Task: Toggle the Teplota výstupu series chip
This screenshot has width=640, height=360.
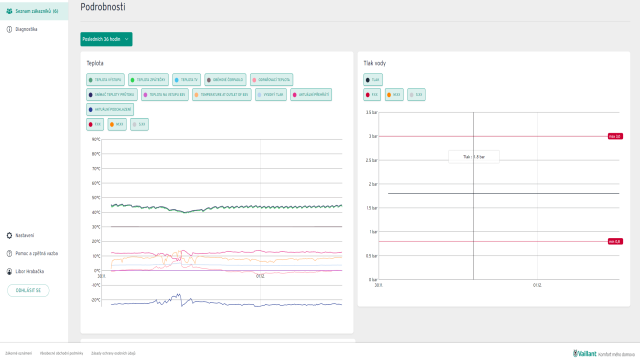Action: pos(105,80)
